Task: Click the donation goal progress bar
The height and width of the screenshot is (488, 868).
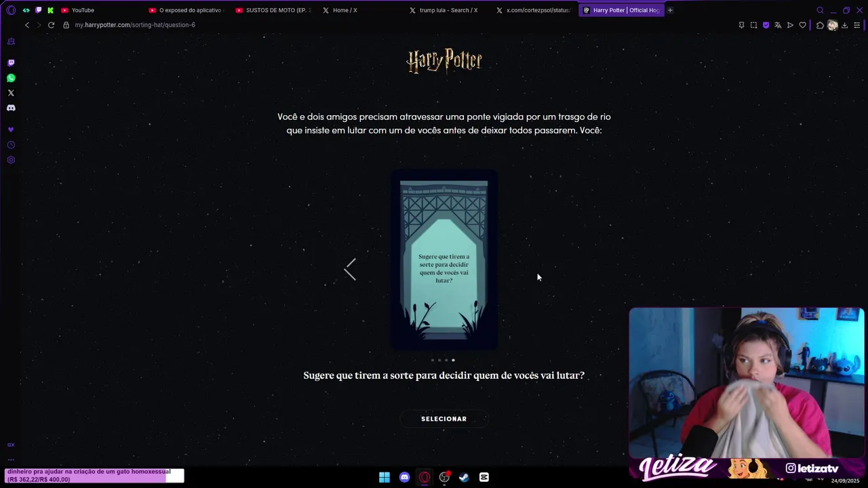Action: [x=94, y=475]
